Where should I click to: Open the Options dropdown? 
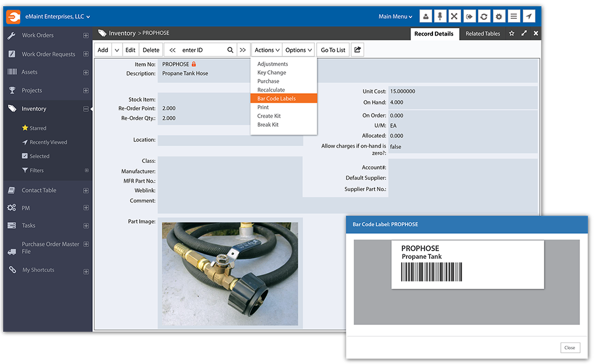coord(298,50)
